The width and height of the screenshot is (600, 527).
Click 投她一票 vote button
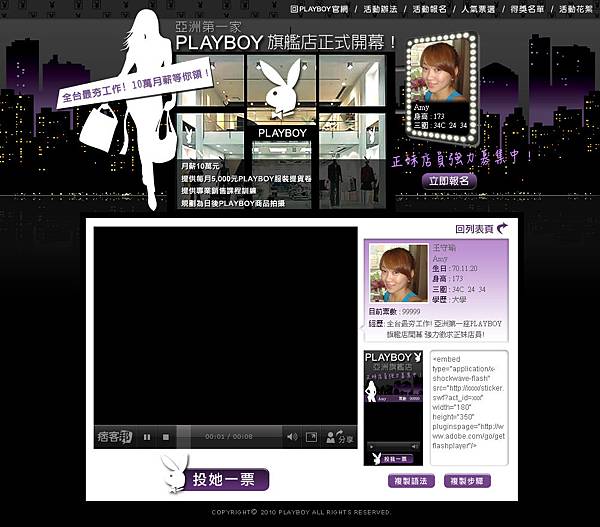click(226, 479)
